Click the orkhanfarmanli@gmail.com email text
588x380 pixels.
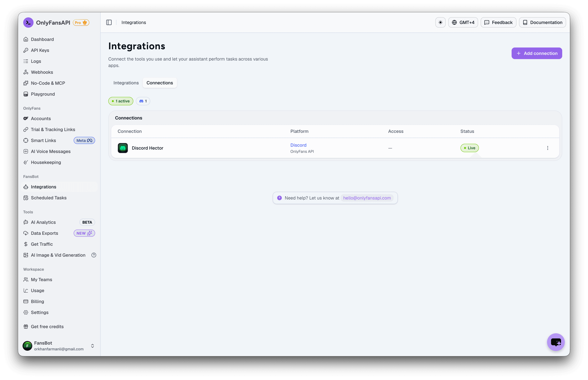coord(59,349)
